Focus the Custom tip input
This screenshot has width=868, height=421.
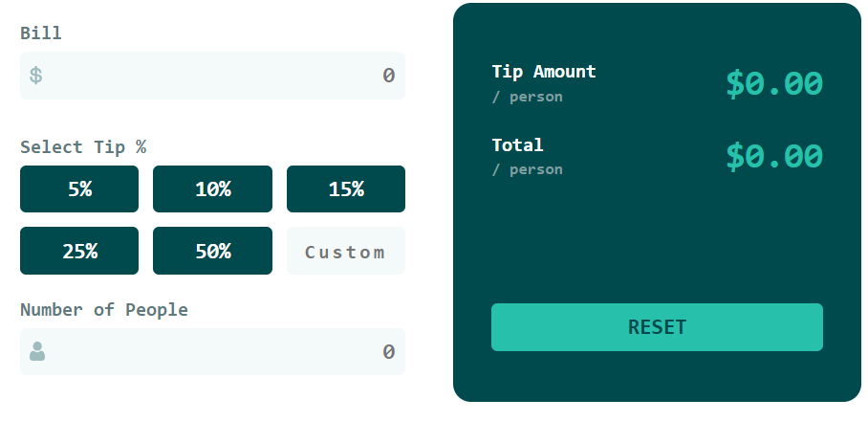coord(345,252)
